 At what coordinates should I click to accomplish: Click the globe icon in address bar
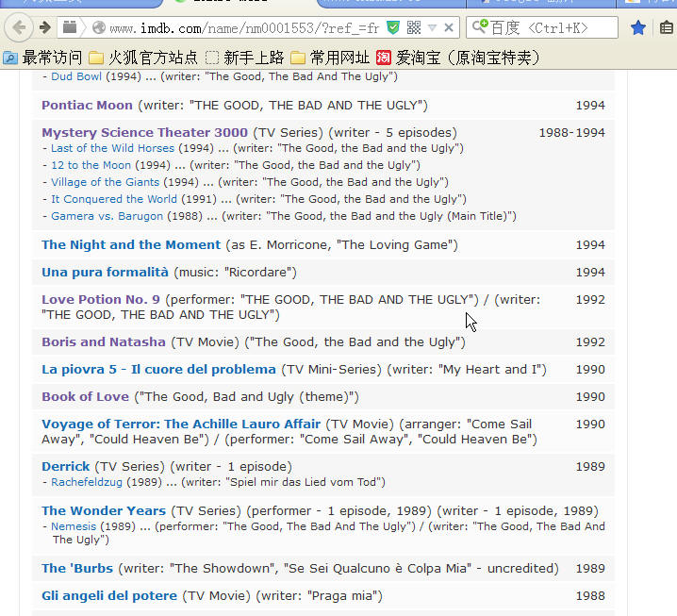(99, 28)
